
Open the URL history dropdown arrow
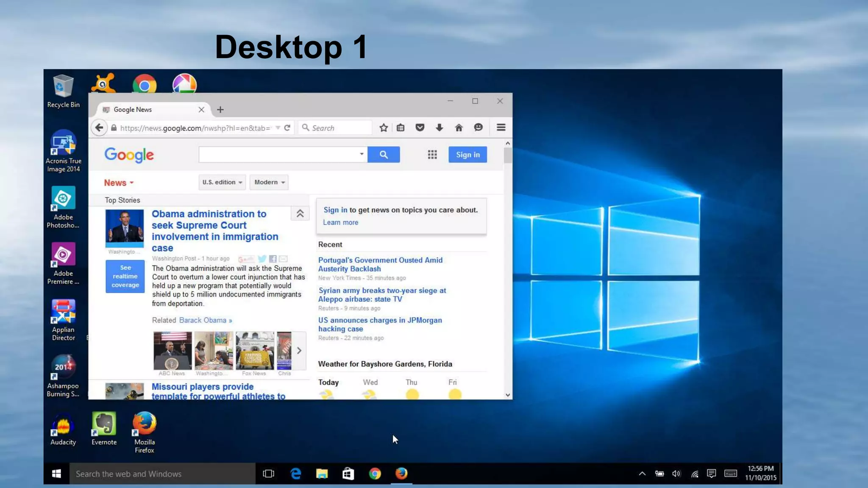(x=278, y=128)
